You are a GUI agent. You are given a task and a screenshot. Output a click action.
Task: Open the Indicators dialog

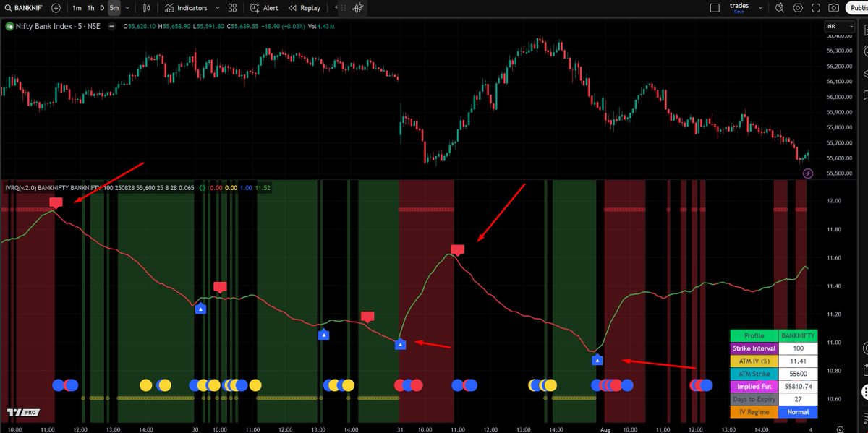(x=186, y=8)
